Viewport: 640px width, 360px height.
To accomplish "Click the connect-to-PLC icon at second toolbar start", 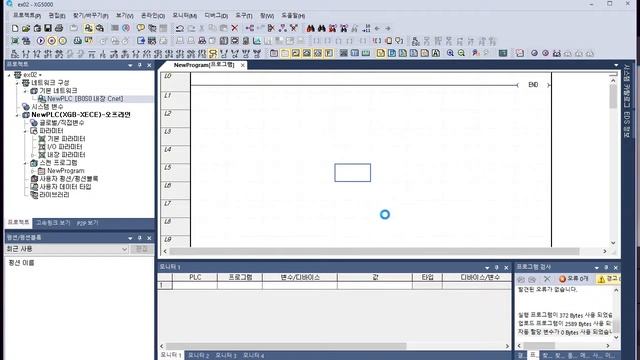I will coord(15,41).
